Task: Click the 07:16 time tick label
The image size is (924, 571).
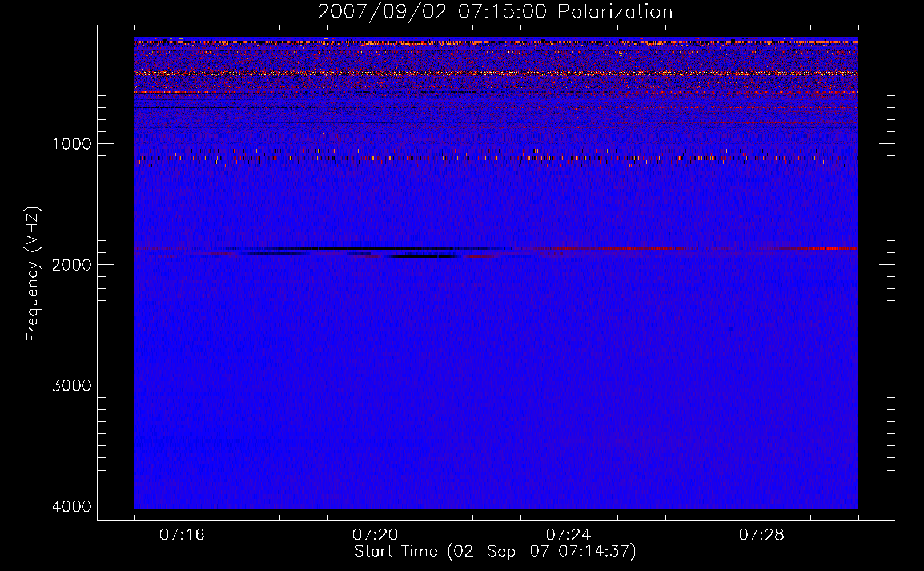Action: point(182,535)
